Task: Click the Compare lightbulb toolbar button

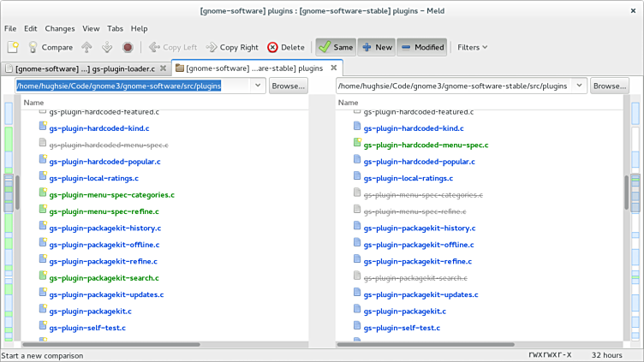Action: [51, 47]
